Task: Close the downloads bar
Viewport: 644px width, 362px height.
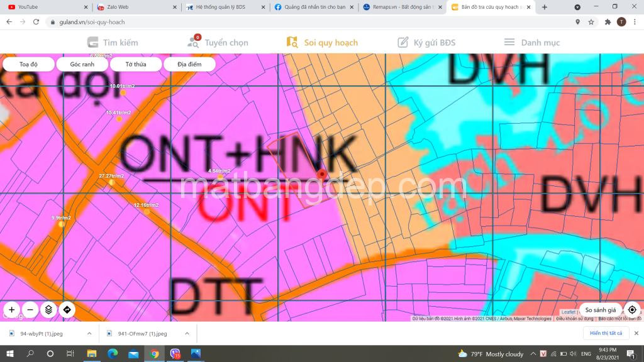Action: 636,333
